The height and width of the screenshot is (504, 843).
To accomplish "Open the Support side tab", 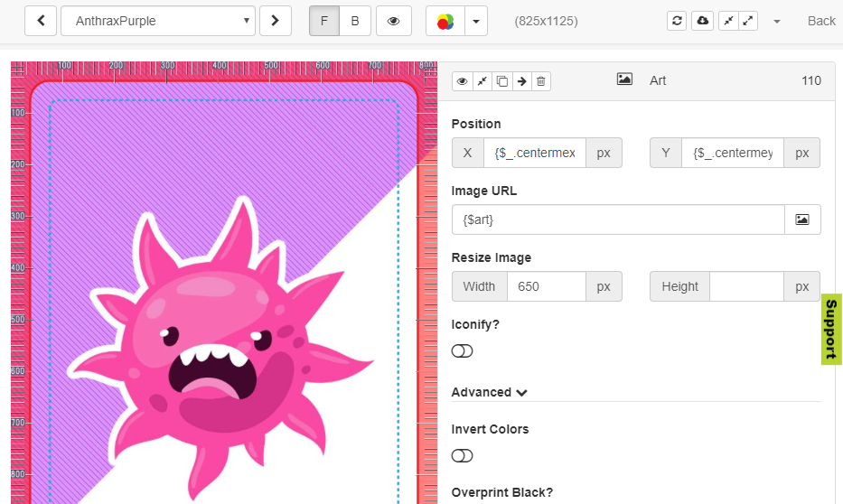I will point(831,330).
